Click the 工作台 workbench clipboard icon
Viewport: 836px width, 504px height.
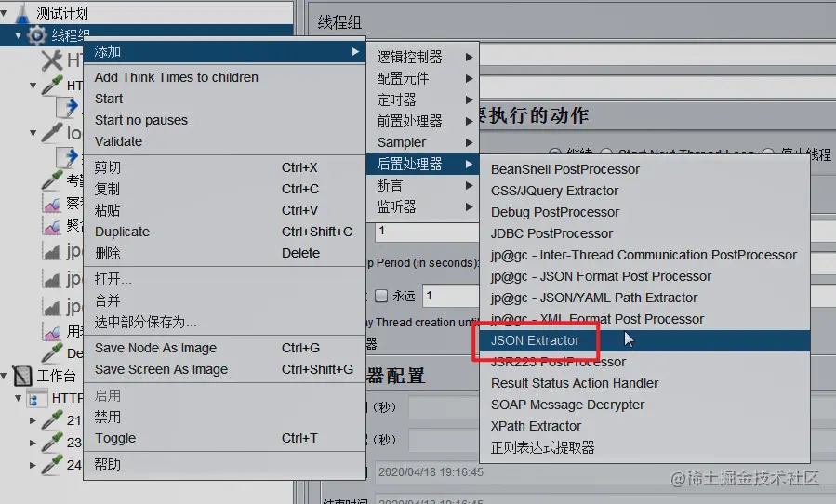(x=22, y=376)
